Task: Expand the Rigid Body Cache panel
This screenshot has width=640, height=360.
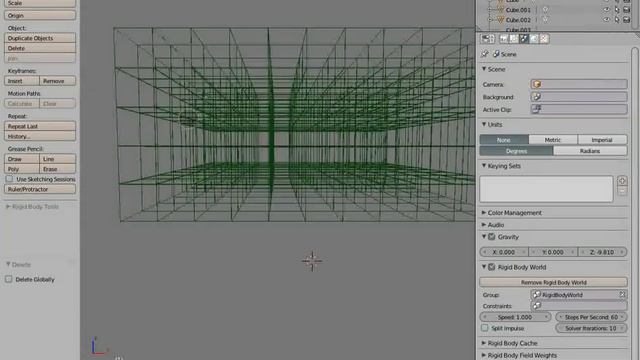Action: 484,343
